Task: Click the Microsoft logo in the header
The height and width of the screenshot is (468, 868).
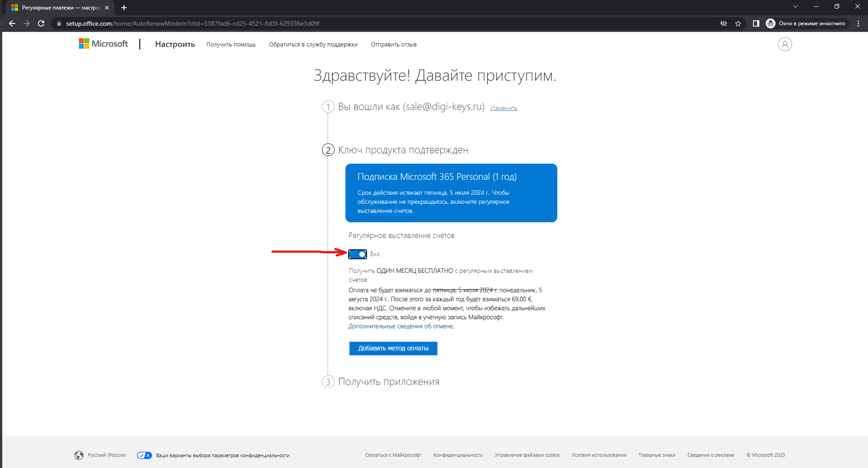Action: point(103,44)
